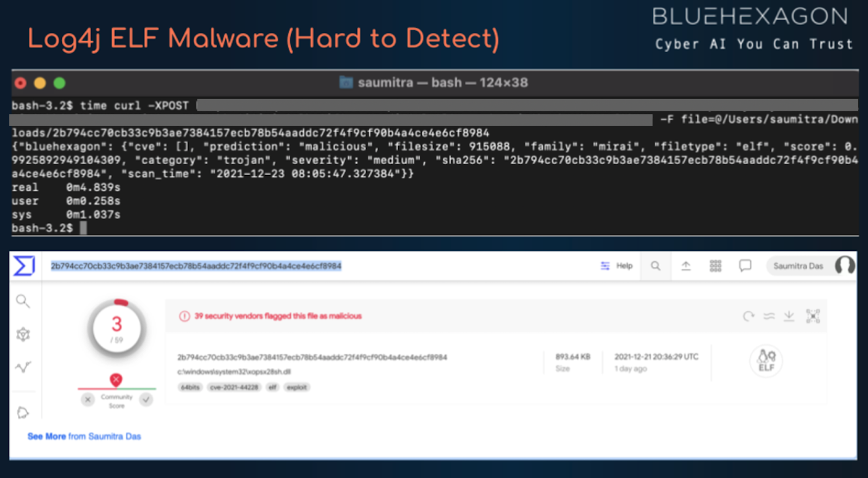Select the sidebar search magnifier icon

point(23,301)
